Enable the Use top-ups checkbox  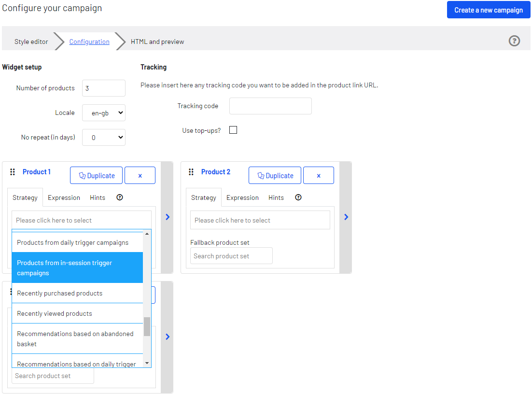click(x=233, y=129)
